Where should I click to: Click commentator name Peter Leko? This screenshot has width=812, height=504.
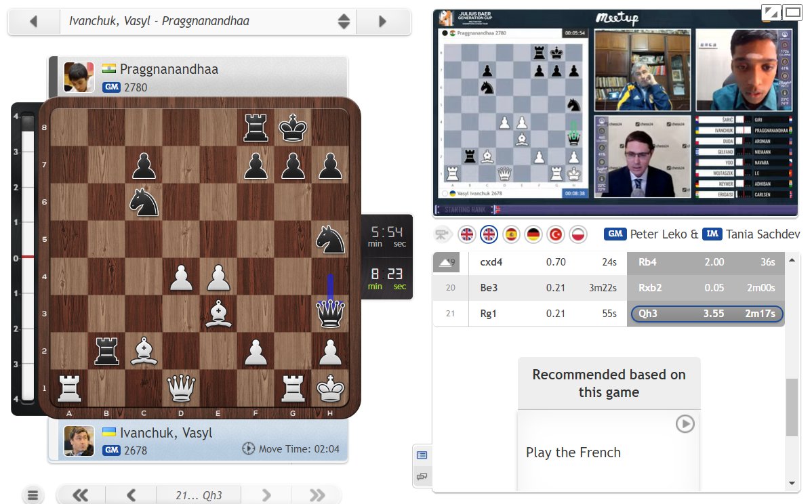click(x=658, y=234)
